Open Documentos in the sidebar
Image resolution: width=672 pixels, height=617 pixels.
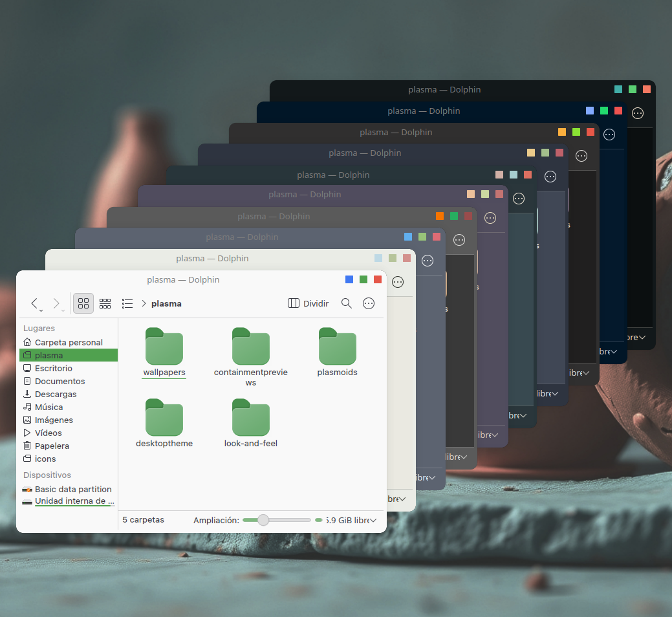tap(69, 381)
